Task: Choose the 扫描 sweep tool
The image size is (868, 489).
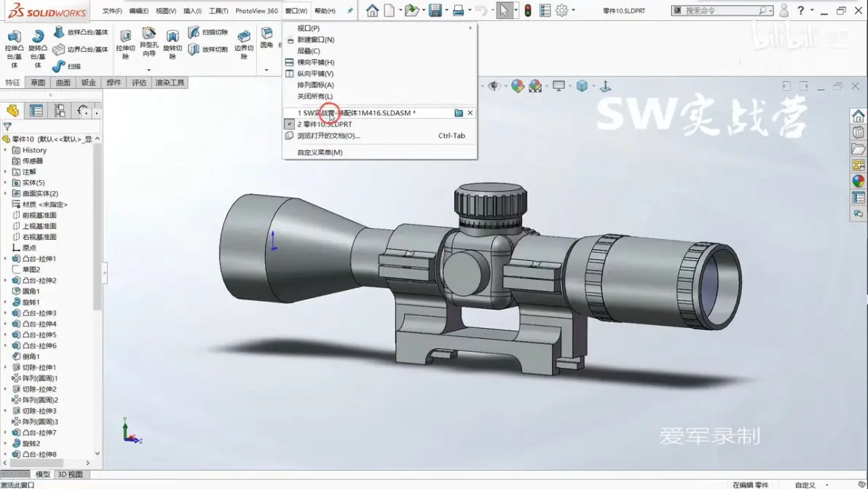Action: 67,66
